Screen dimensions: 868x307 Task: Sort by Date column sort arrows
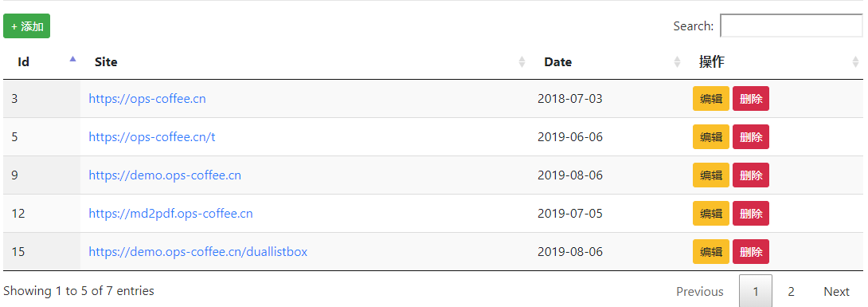point(677,62)
